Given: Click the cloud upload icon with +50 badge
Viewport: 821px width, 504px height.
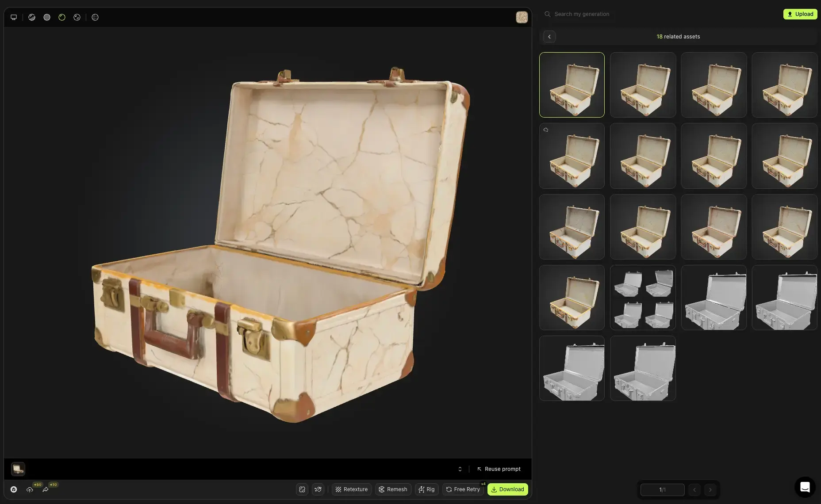Looking at the screenshot, I should 30,489.
